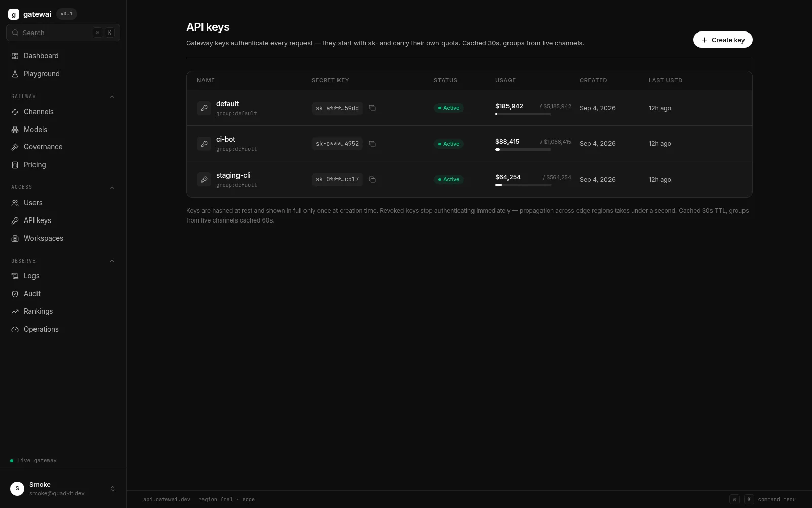
Task: Click the Create key button
Action: 723,40
